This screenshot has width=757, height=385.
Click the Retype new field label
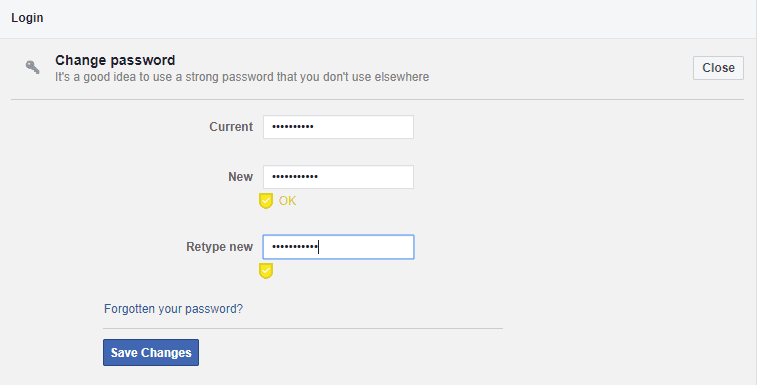point(219,247)
